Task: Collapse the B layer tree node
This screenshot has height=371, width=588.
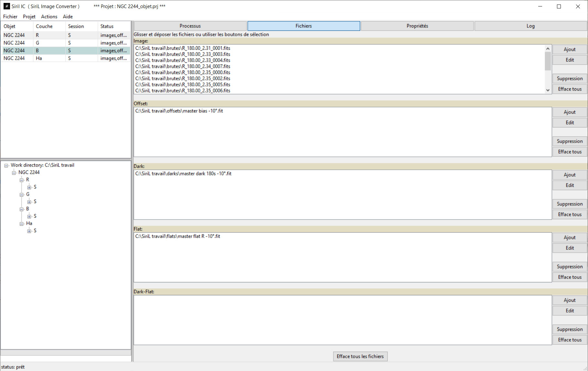Action: tap(22, 209)
